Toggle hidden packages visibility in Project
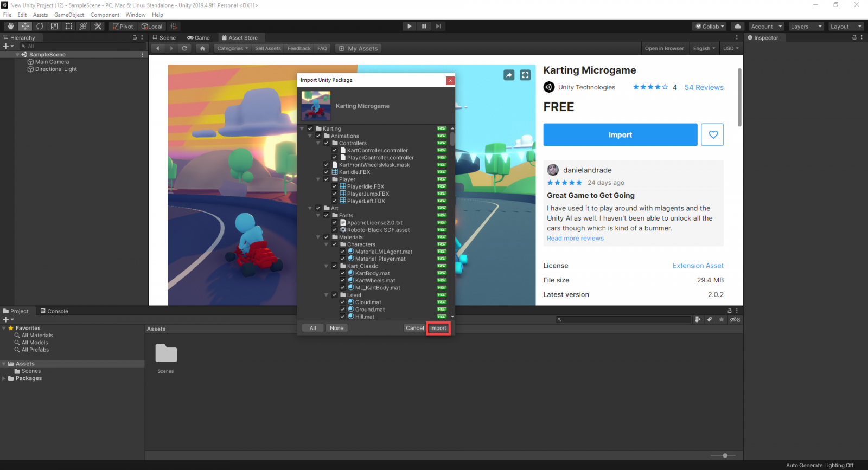This screenshot has width=868, height=470. 735,319
